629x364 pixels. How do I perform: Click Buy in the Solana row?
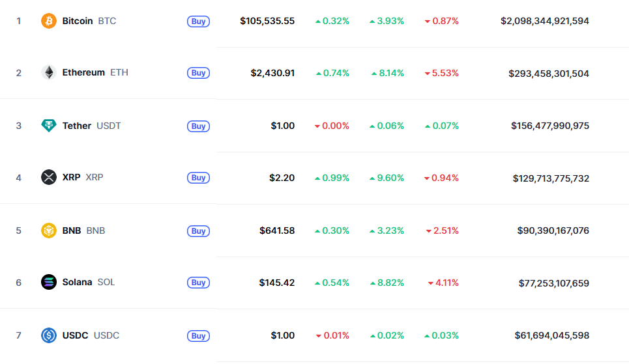click(x=199, y=283)
